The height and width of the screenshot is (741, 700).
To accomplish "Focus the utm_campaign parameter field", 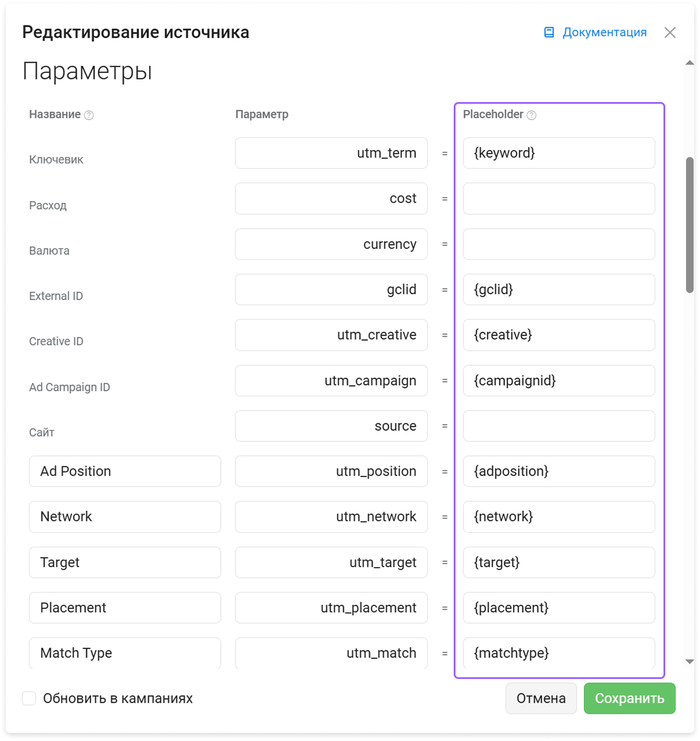I will (x=331, y=380).
